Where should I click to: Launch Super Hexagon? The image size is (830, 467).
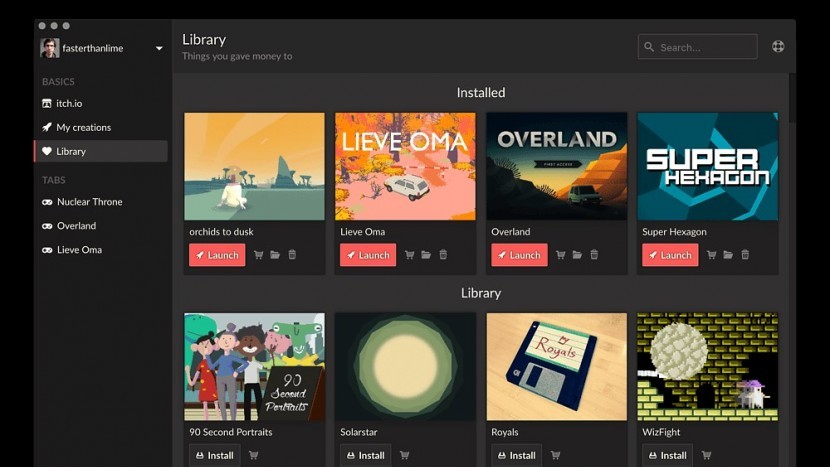pyautogui.click(x=670, y=255)
